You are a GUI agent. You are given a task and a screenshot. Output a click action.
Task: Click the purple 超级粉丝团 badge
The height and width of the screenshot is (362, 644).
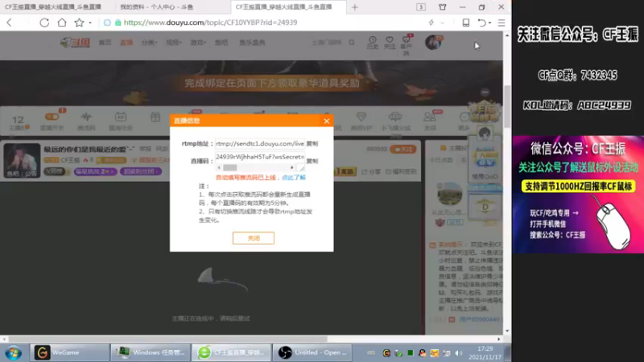point(140,171)
